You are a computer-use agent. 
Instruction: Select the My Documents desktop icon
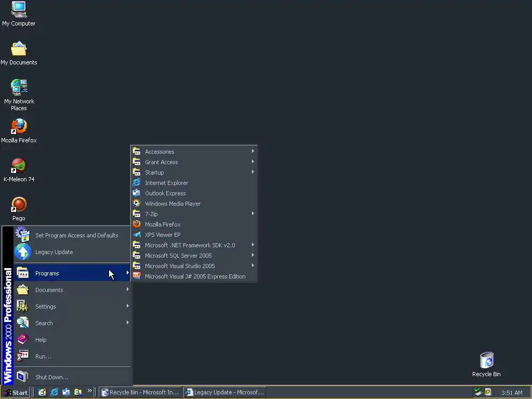pyautogui.click(x=19, y=54)
